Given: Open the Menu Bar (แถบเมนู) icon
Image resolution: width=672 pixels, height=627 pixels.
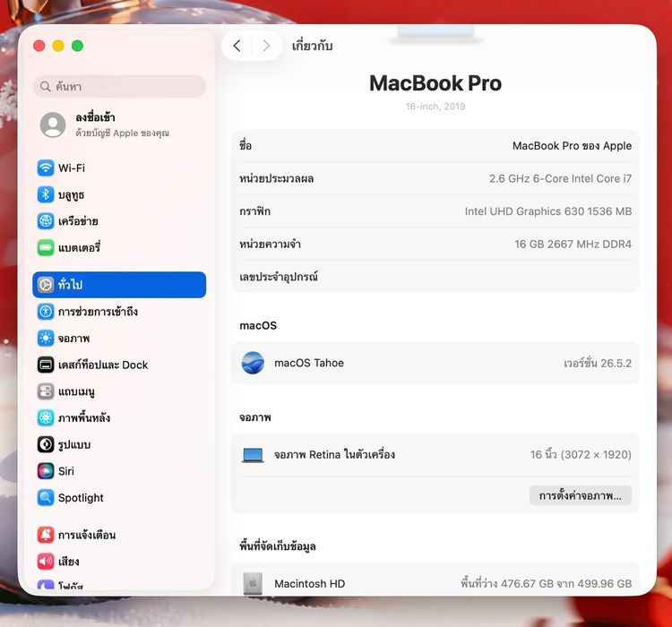Looking at the screenshot, I should 46,391.
